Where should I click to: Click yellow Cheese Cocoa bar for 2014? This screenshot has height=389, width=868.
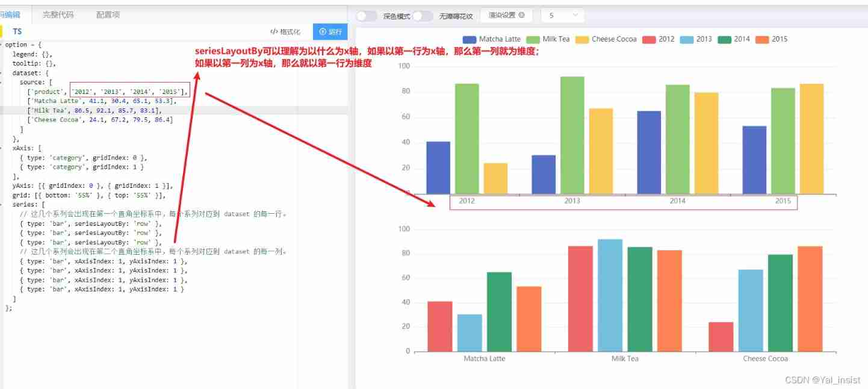click(x=706, y=143)
